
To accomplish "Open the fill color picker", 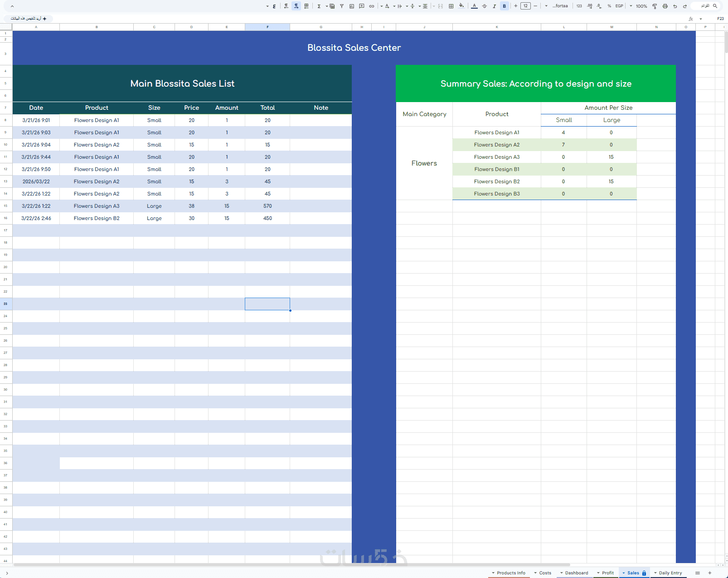I will [461, 6].
